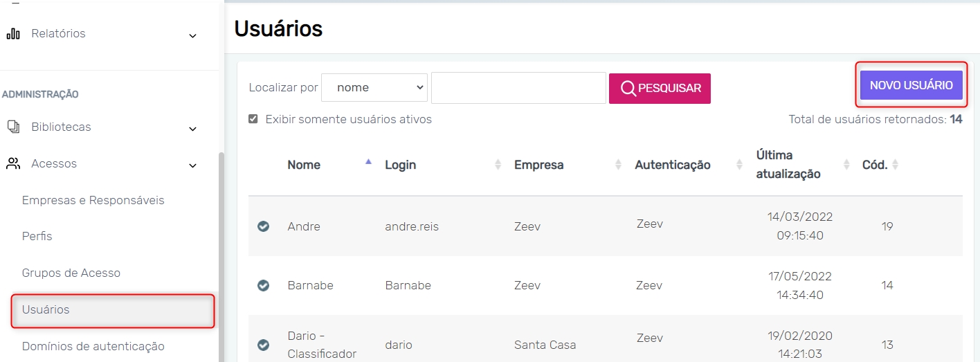Open Empresas e Responsáveis menu item
The width and height of the screenshot is (980, 362).
click(x=93, y=200)
